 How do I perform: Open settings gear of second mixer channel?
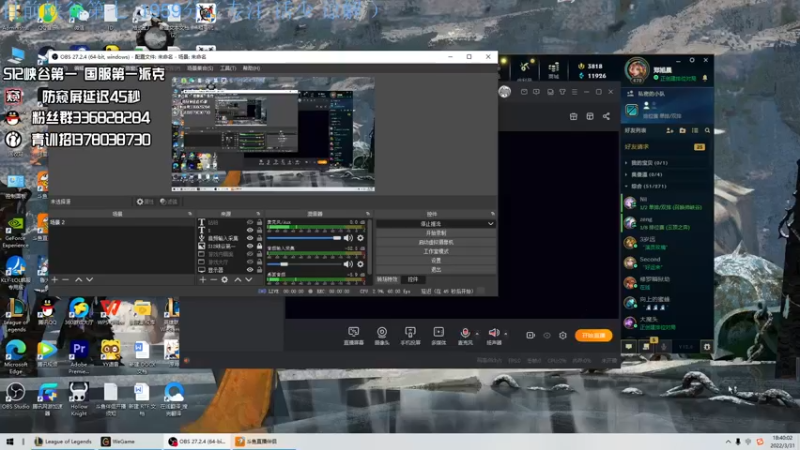tap(361, 264)
